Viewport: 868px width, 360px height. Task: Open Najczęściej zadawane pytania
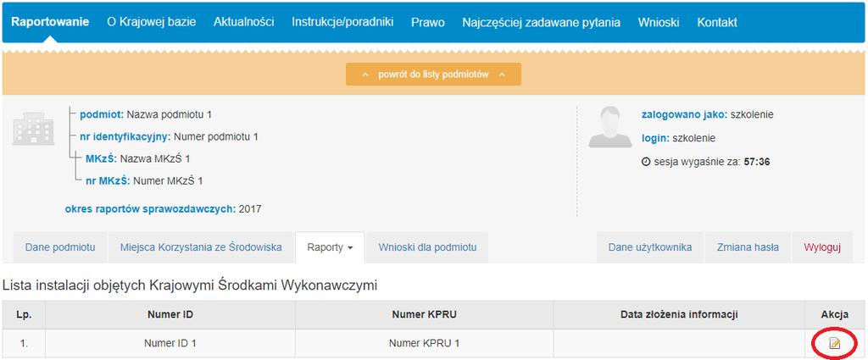[x=541, y=23]
